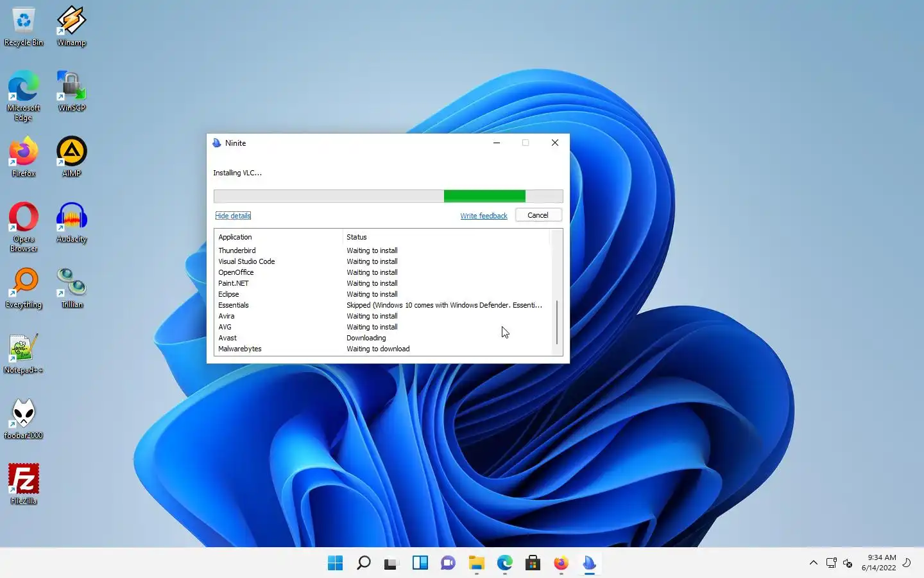Select the Notepad++ desktop shortcut
924x578 pixels.
click(24, 354)
